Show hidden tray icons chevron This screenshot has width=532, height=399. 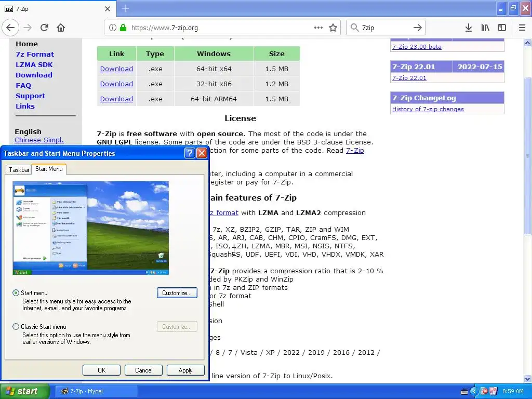(x=474, y=391)
